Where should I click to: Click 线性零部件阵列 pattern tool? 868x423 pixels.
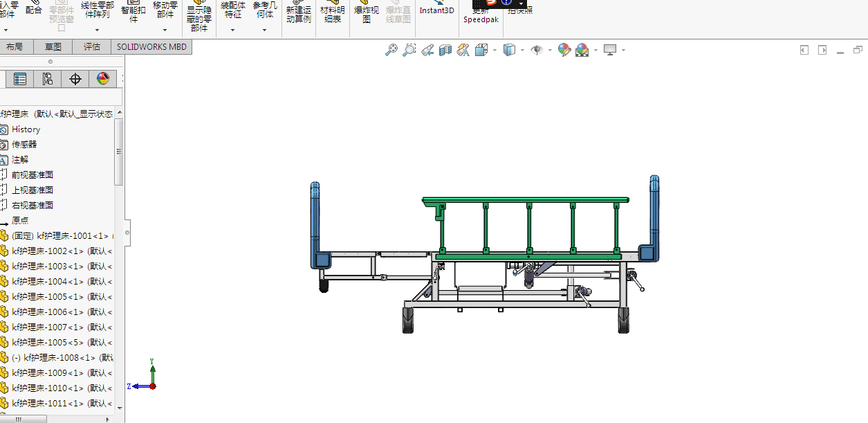tap(97, 10)
